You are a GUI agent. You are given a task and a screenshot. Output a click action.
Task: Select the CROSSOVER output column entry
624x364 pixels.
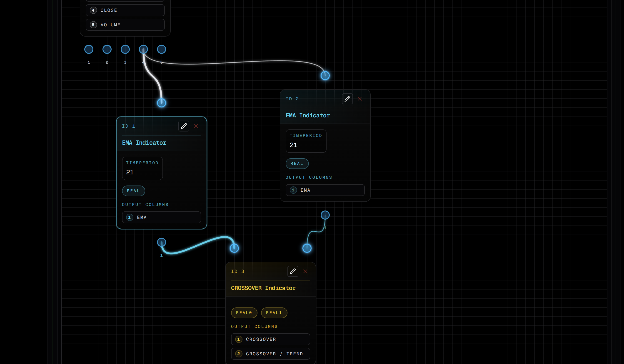tap(270, 339)
